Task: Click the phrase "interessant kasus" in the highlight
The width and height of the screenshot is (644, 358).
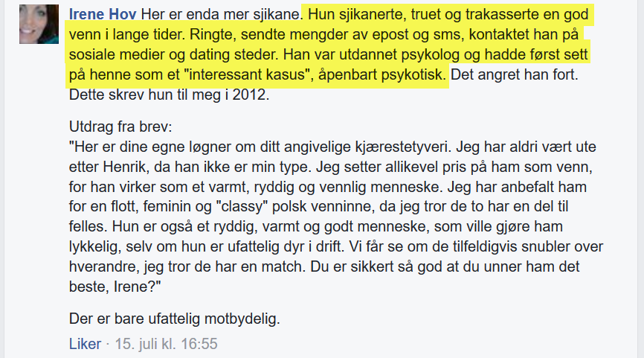Action: [248, 75]
